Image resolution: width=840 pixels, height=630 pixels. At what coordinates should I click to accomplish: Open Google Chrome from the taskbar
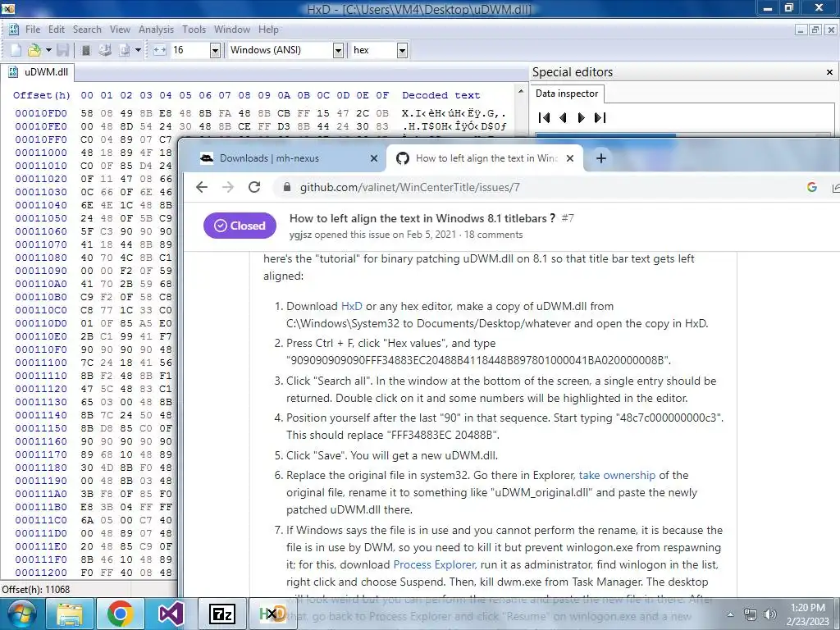click(120, 614)
